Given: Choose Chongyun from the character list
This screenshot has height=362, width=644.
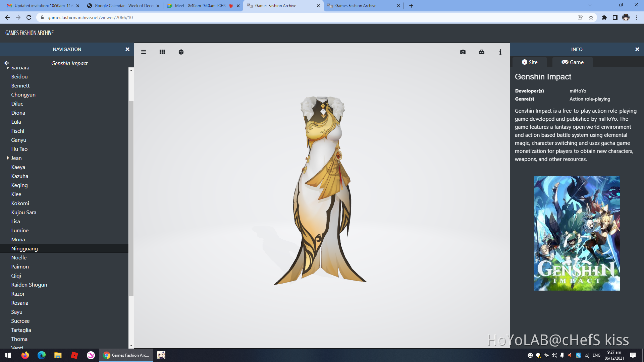Looking at the screenshot, I should click(23, 95).
